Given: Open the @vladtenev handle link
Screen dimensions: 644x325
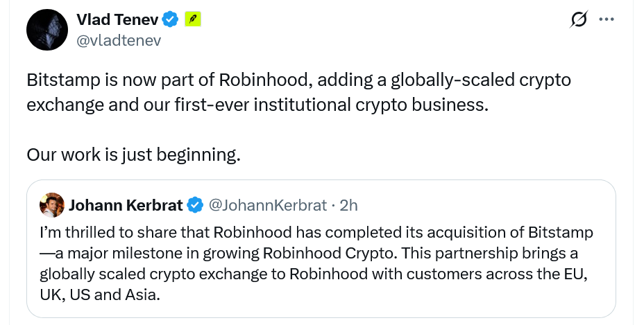Looking at the screenshot, I should click(118, 40).
